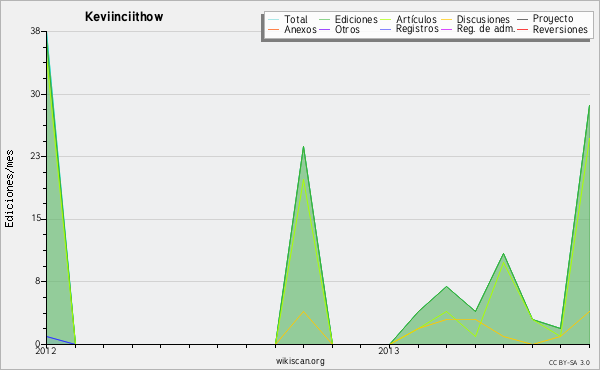Click the y-axis label 30
The height and width of the screenshot is (370, 600).
36,94
